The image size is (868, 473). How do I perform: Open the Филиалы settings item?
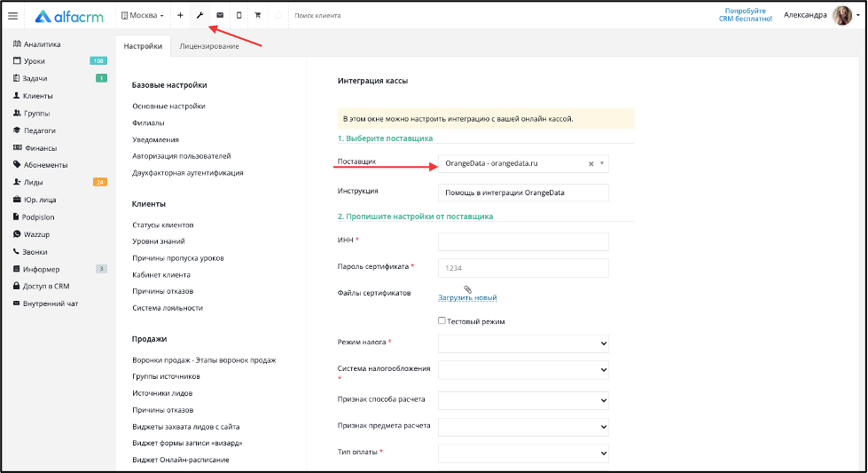[148, 123]
